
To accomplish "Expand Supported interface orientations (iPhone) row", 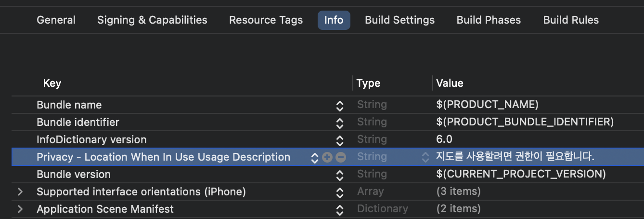I will (x=20, y=192).
